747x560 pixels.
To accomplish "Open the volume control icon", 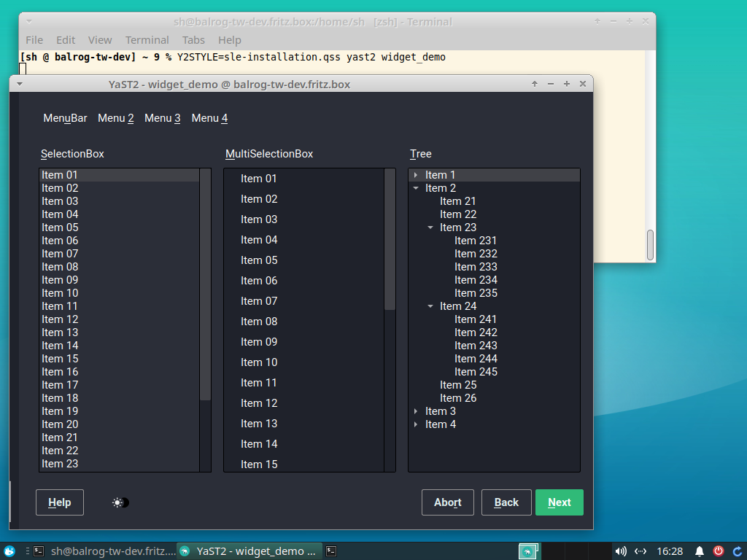I will point(620,551).
